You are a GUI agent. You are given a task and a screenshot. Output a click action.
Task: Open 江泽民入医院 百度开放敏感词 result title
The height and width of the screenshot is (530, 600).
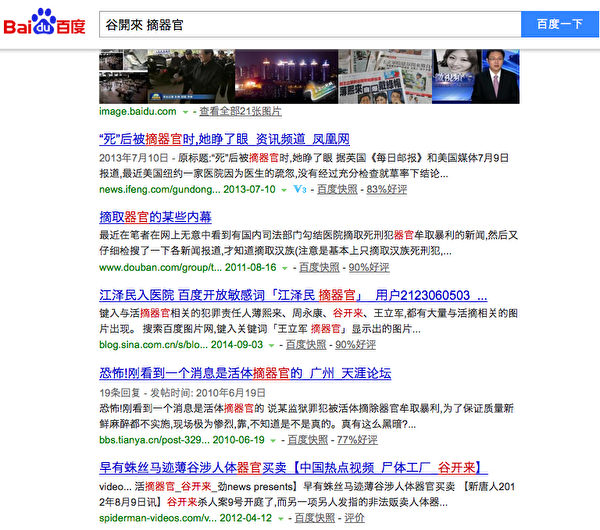coord(293,295)
